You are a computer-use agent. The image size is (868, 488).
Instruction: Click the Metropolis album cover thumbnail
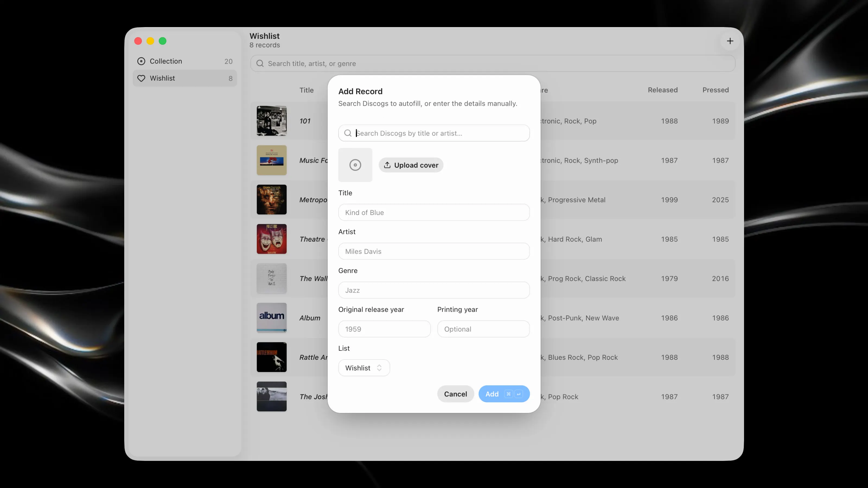click(272, 200)
